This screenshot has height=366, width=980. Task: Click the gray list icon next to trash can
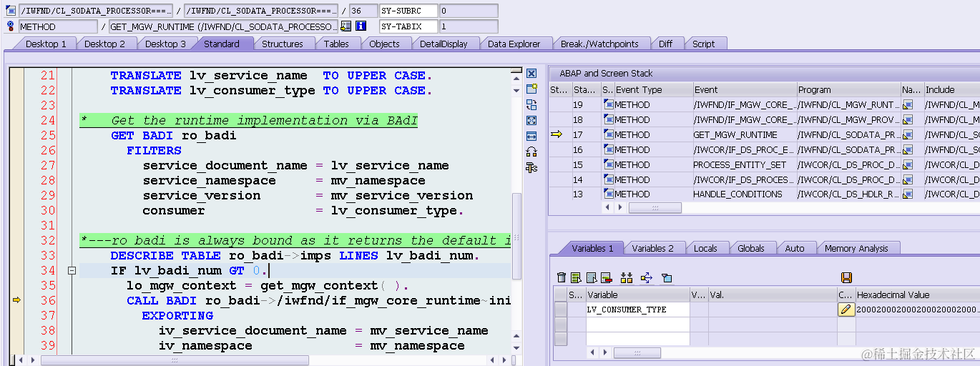[x=592, y=277]
